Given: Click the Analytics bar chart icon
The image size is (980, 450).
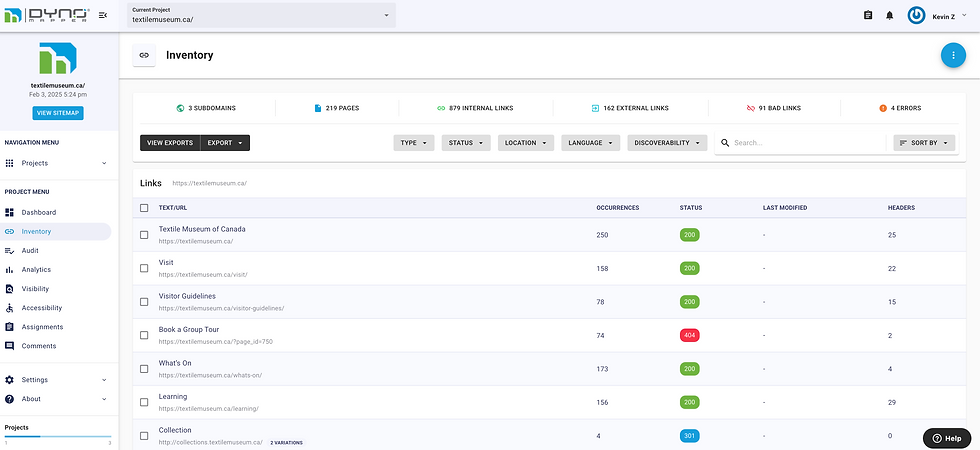Looking at the screenshot, I should pos(9,270).
